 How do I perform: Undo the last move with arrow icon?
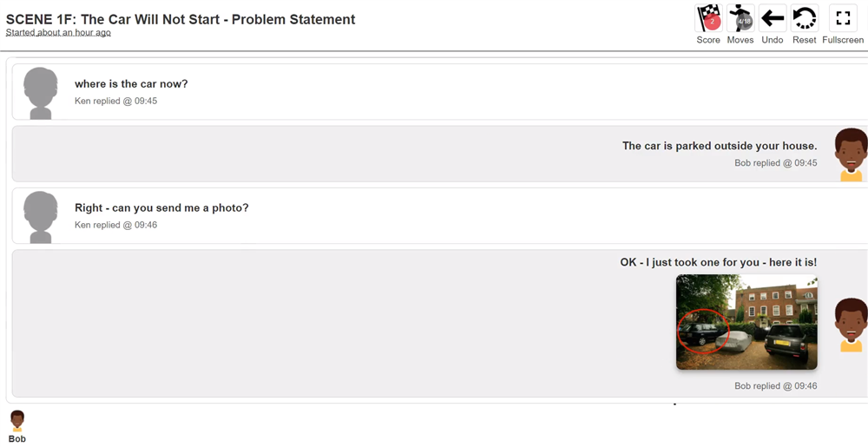coord(773,18)
